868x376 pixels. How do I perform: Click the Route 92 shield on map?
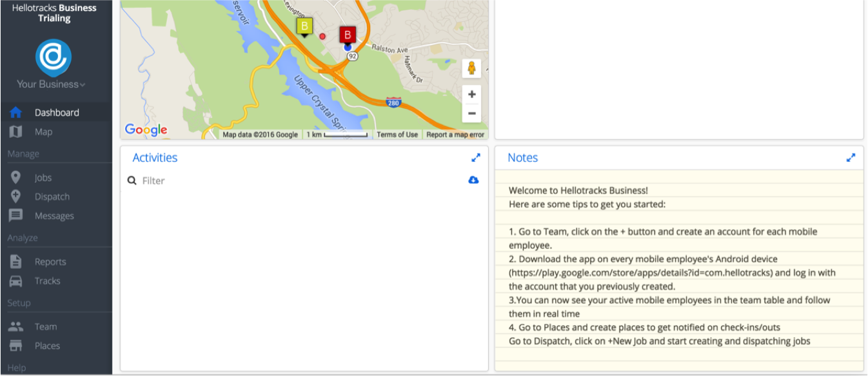pyautogui.click(x=352, y=57)
